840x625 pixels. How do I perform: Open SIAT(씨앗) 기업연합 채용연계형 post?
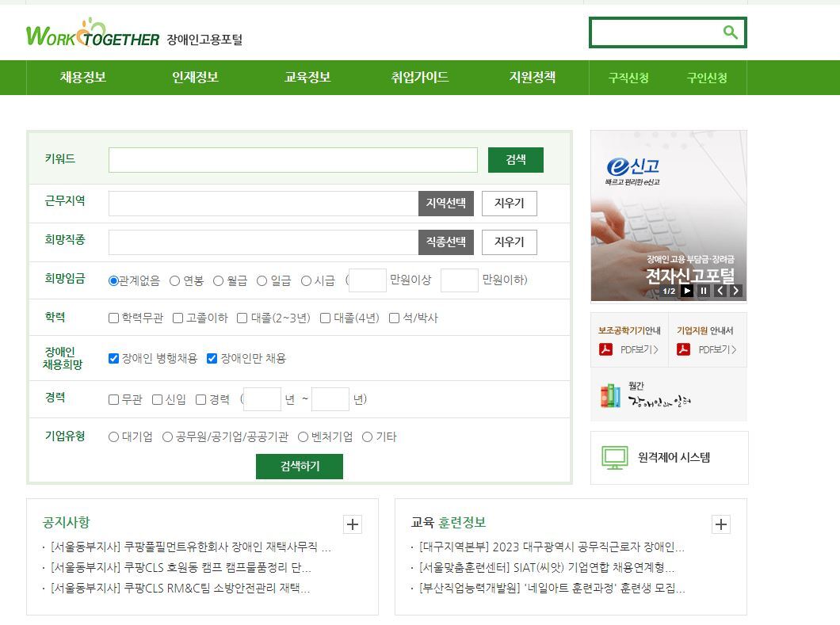pyautogui.click(x=547, y=567)
